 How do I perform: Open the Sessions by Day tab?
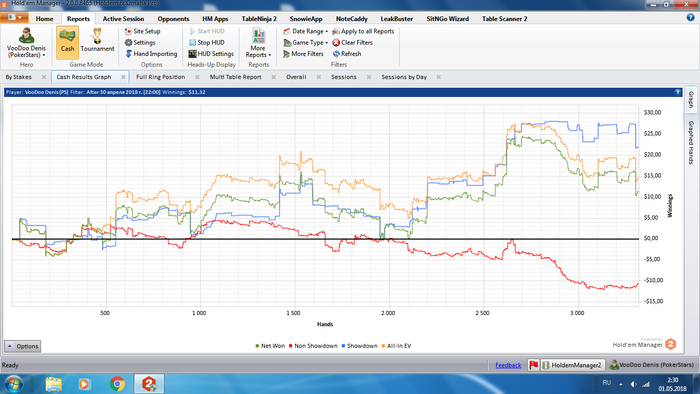[x=404, y=77]
